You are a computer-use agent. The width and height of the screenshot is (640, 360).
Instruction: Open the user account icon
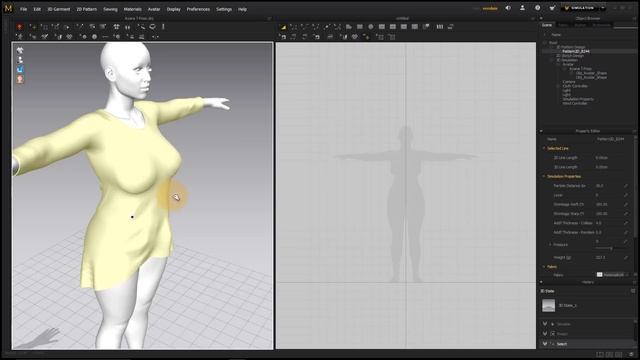click(522, 8)
